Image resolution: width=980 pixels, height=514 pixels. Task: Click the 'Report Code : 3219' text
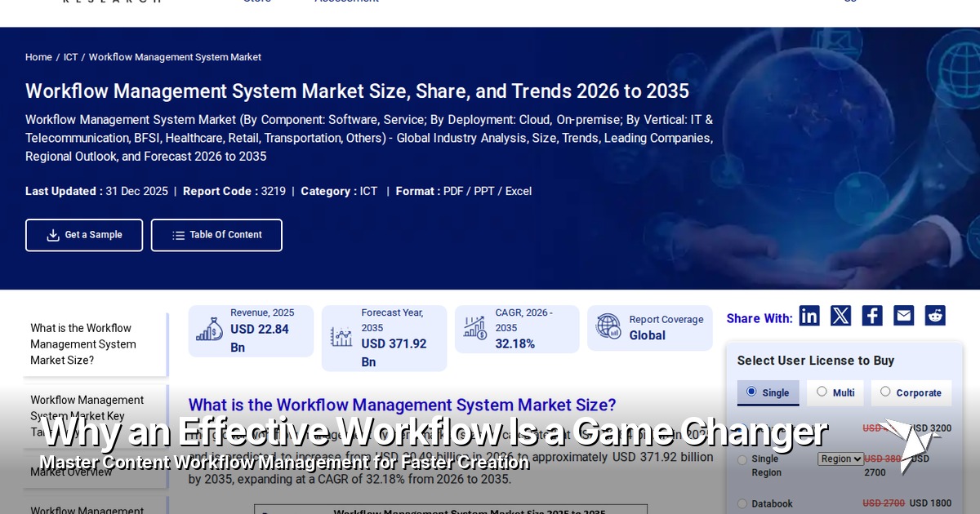pos(234,191)
